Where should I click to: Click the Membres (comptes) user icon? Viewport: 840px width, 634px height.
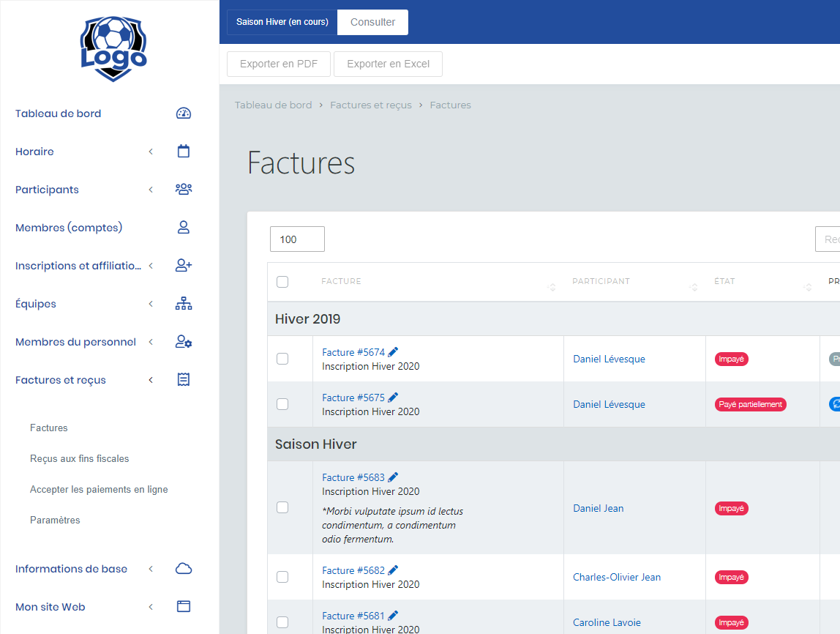184,228
